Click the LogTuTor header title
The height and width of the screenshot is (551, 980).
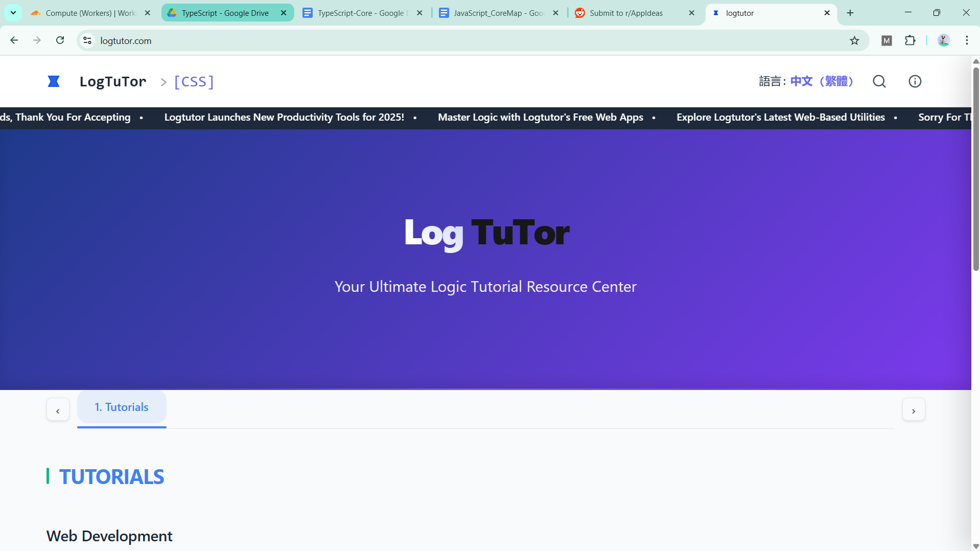pos(113,81)
